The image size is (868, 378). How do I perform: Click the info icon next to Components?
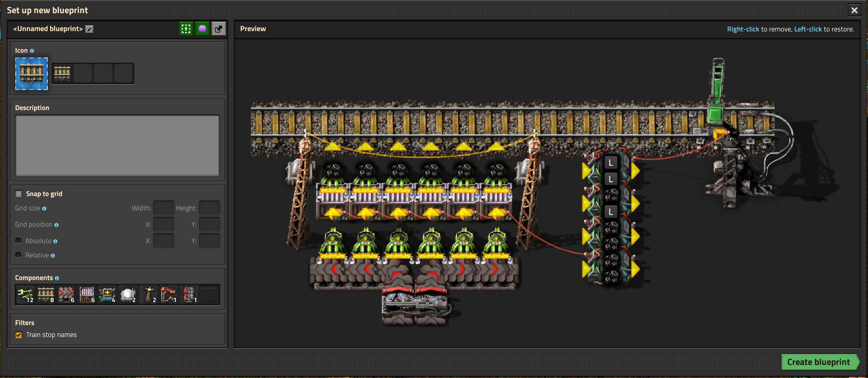(x=57, y=278)
